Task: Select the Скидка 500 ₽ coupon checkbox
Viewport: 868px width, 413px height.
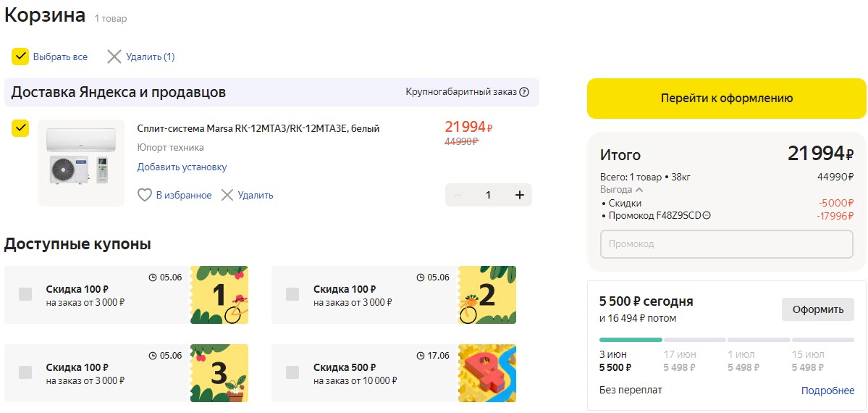Action: point(292,372)
